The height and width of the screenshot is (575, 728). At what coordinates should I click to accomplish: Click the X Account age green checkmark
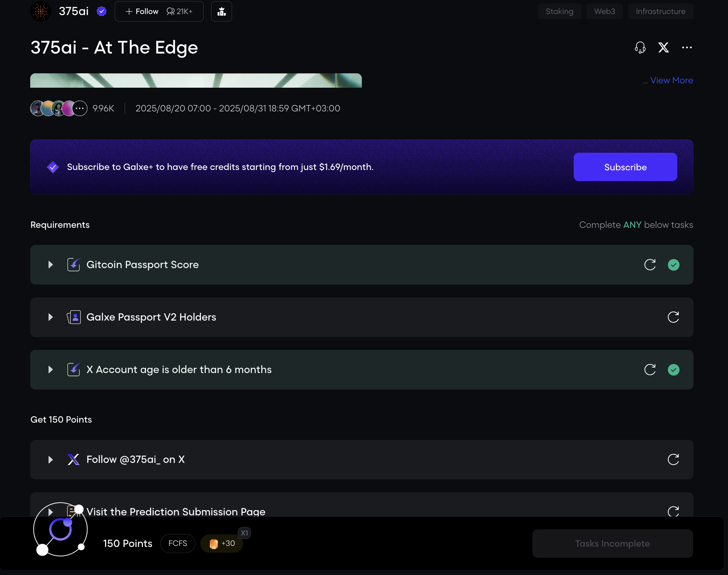coord(673,370)
